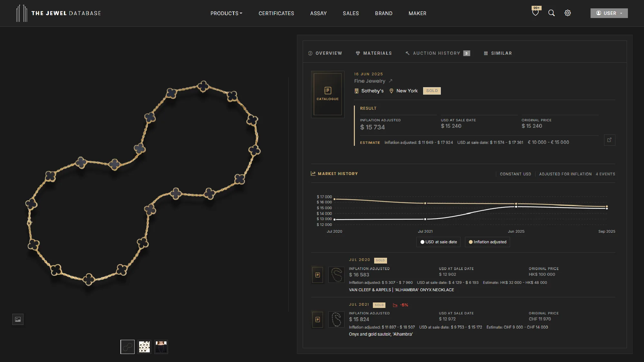The width and height of the screenshot is (644, 362).
Task: Click The Jewel Database logo
Action: point(59,13)
